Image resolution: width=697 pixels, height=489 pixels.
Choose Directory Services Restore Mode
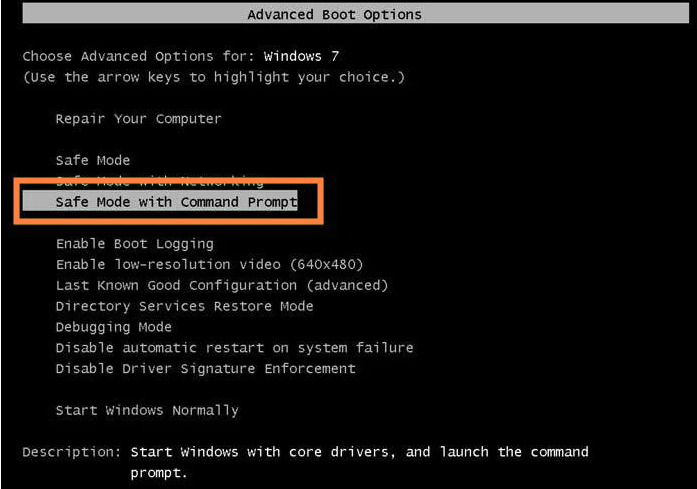pyautogui.click(x=184, y=306)
